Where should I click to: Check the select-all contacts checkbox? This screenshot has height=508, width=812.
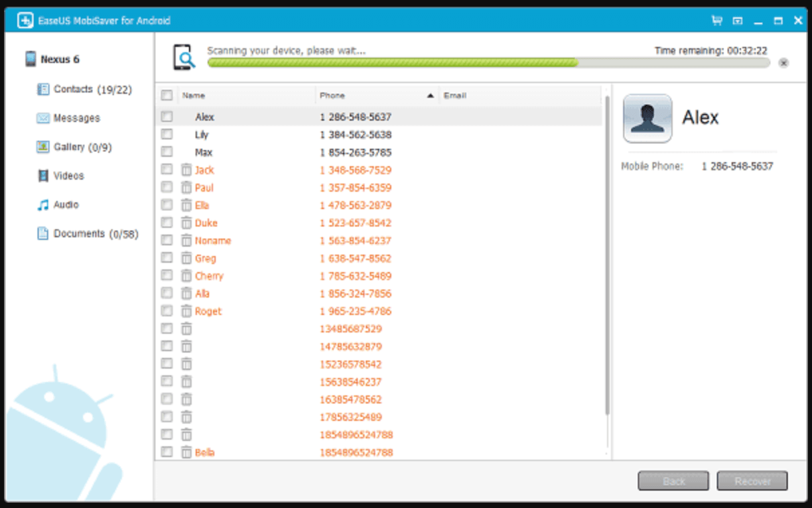[x=166, y=95]
